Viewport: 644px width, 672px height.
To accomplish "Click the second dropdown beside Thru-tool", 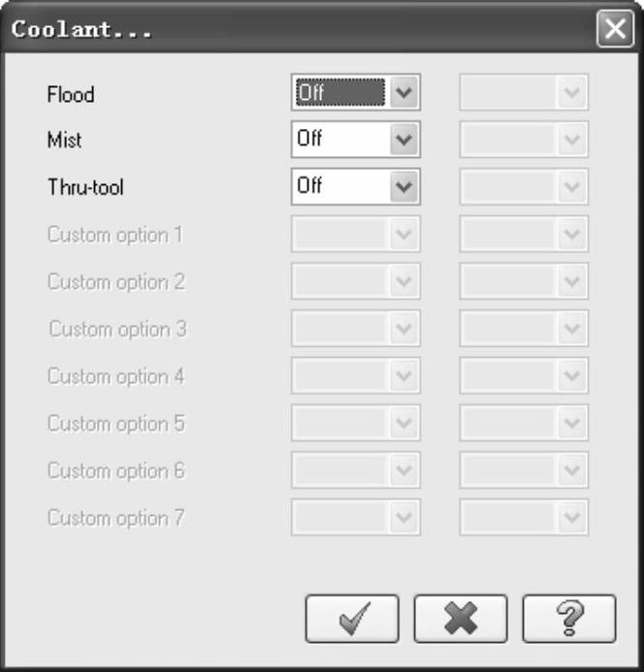I will point(524,186).
